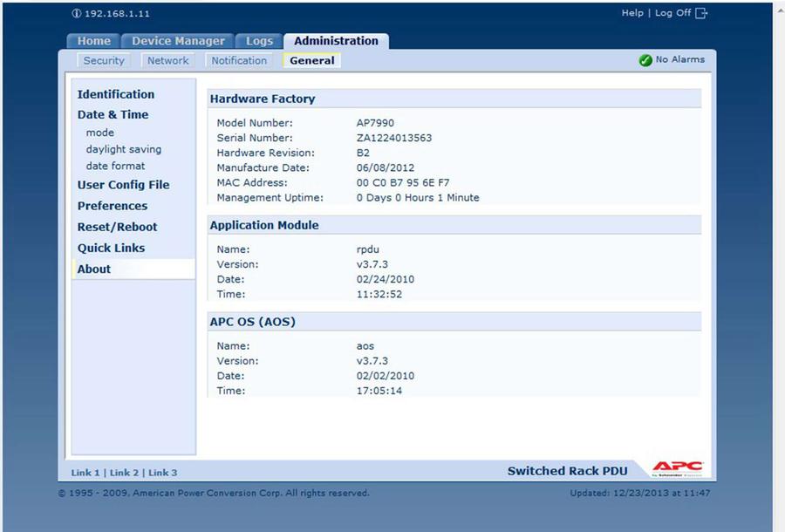Open the daylight saving settings
Viewport: 785px width, 532px height.
pyautogui.click(x=123, y=149)
